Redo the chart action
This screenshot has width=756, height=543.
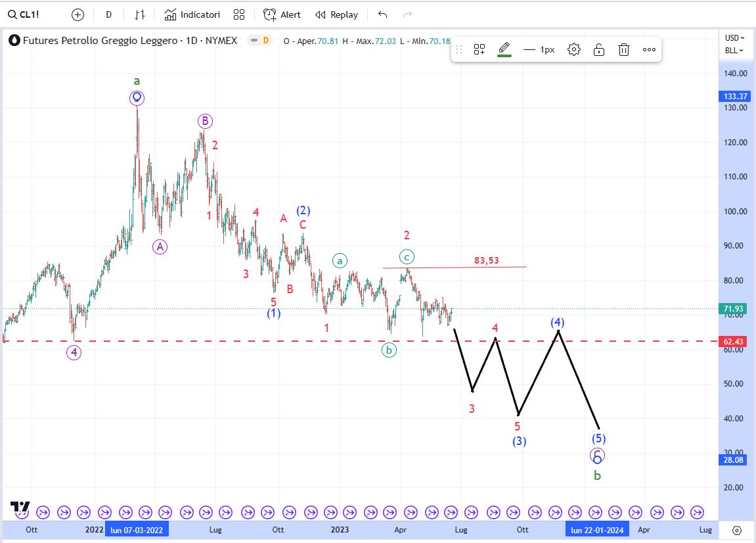(407, 14)
